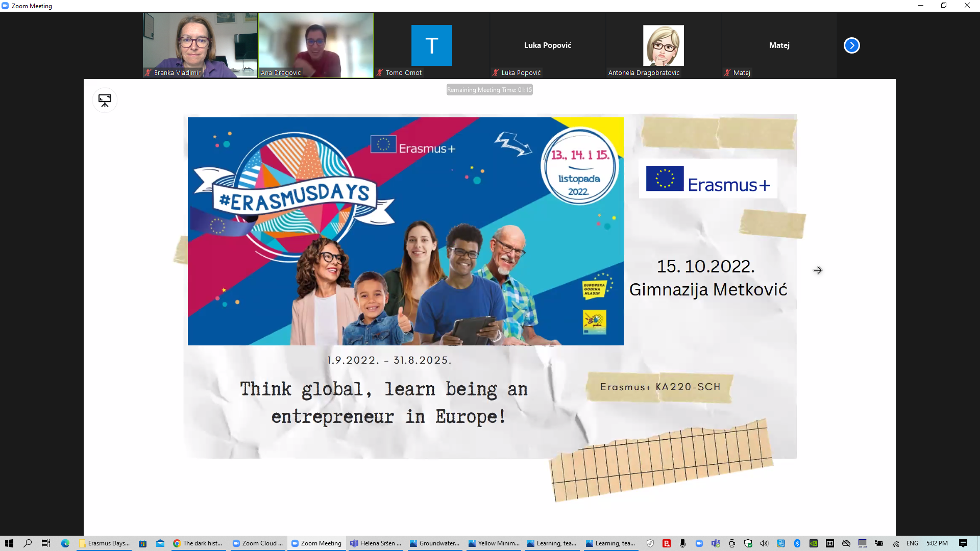Click the microphone tray icon
980x551 pixels.
(683, 543)
